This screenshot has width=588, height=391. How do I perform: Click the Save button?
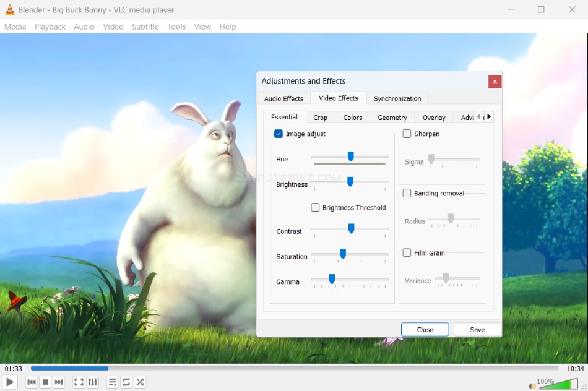click(x=477, y=330)
